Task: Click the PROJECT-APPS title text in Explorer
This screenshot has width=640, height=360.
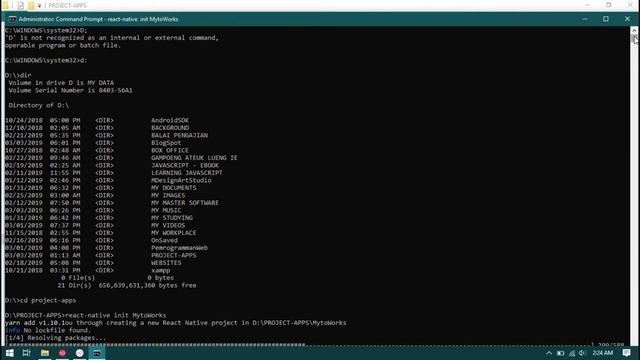Action: (67, 5)
